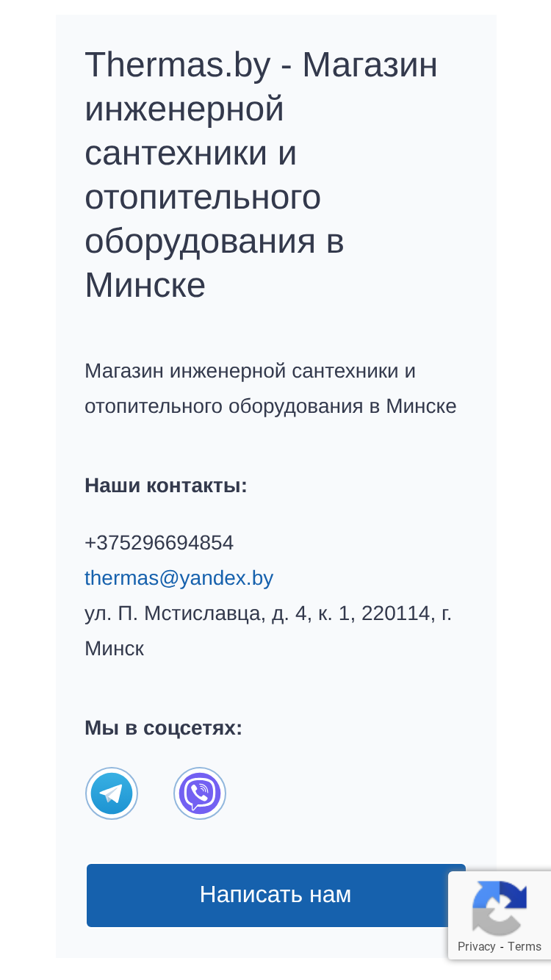The height and width of the screenshot is (980, 551).
Task: Click the word Минск ending the address
Action: (114, 649)
